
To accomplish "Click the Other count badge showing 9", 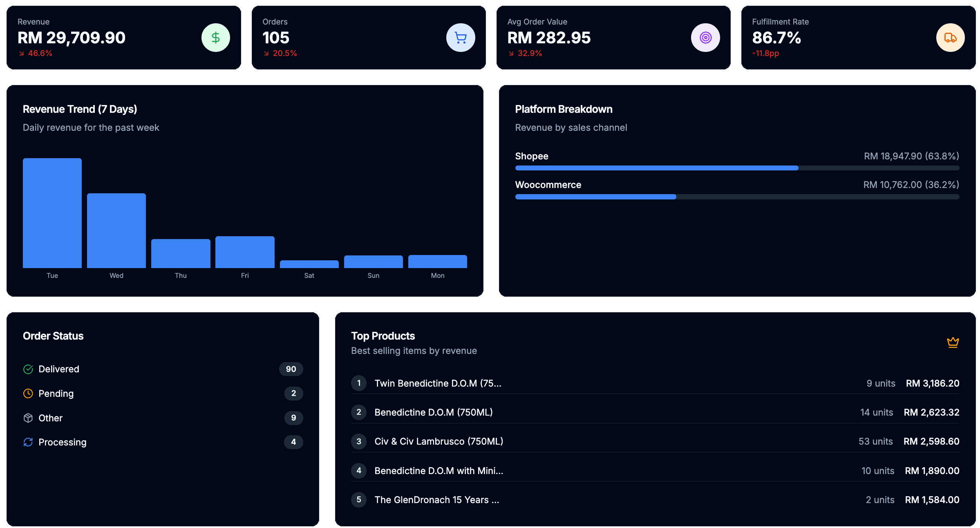I will pos(293,418).
